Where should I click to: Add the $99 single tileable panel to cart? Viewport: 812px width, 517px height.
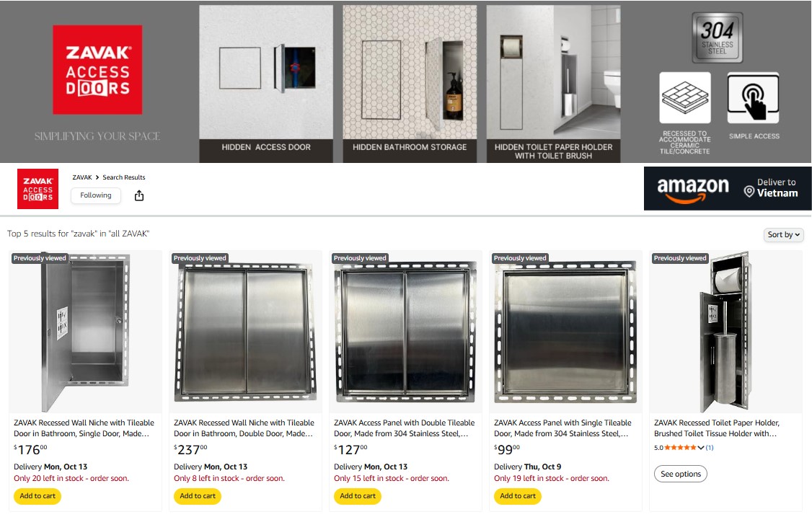518,496
